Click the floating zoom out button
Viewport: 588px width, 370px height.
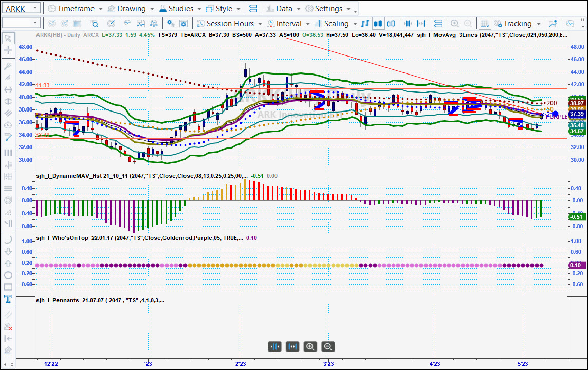[328, 347]
